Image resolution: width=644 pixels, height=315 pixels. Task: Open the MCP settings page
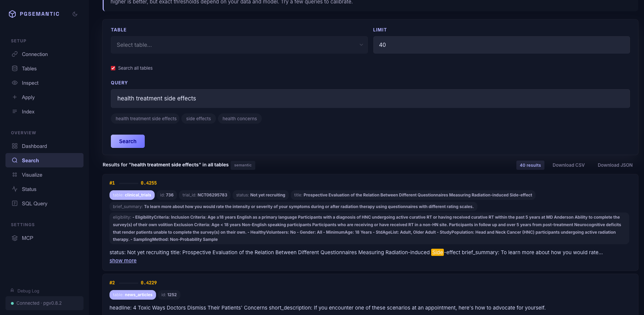[x=27, y=238]
